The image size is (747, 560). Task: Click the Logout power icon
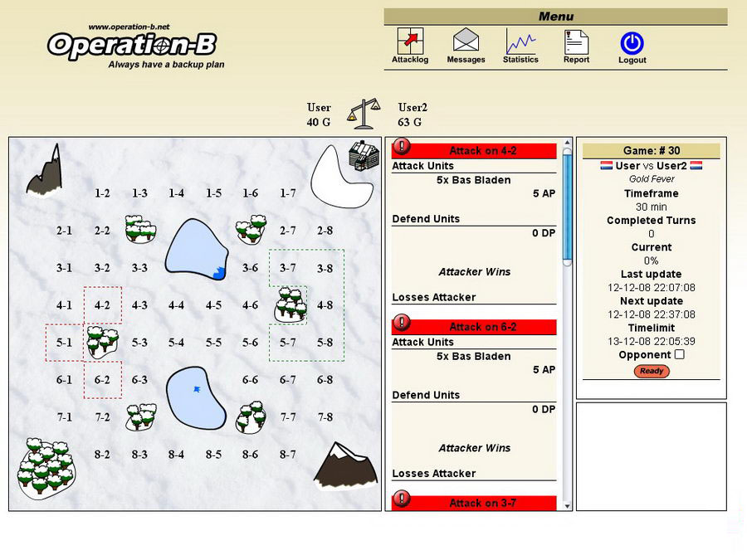point(632,43)
